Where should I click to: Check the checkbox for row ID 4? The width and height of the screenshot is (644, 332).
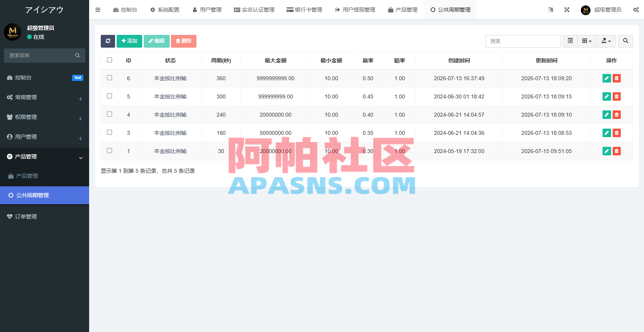pos(109,114)
